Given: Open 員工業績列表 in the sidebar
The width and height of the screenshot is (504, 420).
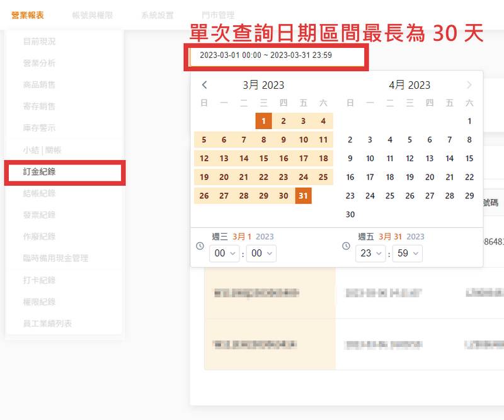Looking at the screenshot, I should pos(47,324).
